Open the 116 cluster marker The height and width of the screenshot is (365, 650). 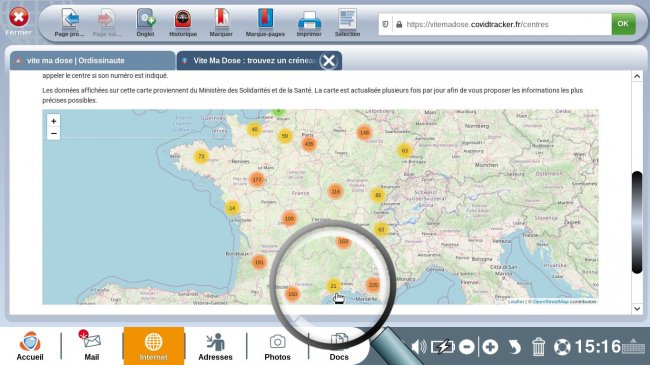[x=335, y=192]
